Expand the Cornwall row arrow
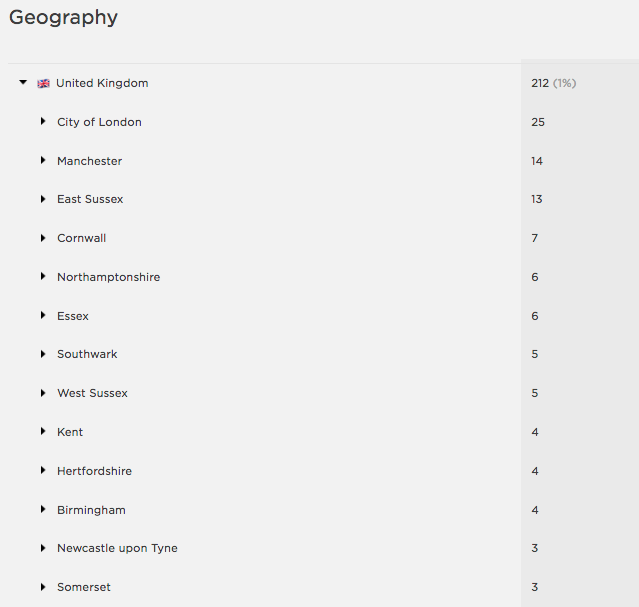The width and height of the screenshot is (639, 607). (43, 238)
